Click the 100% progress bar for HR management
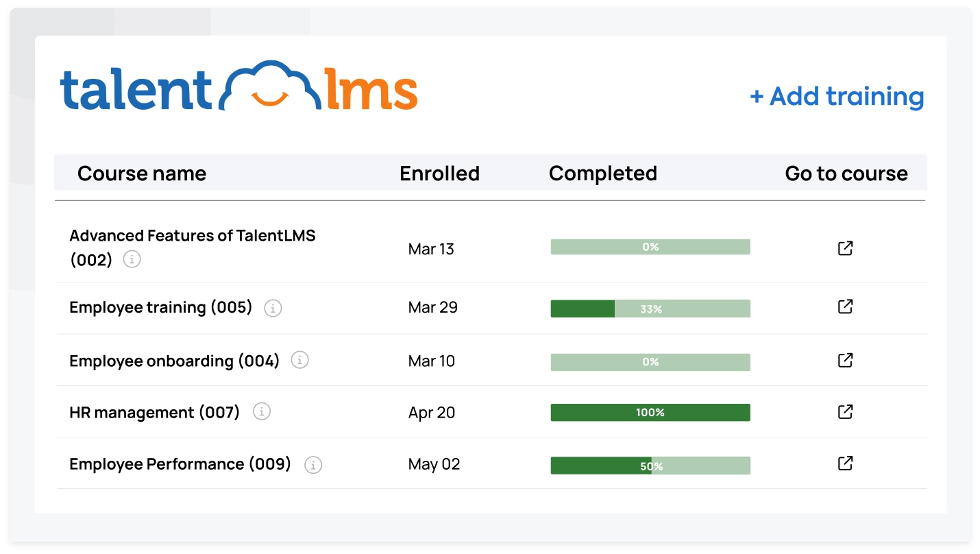This screenshot has width=980, height=554. point(650,412)
